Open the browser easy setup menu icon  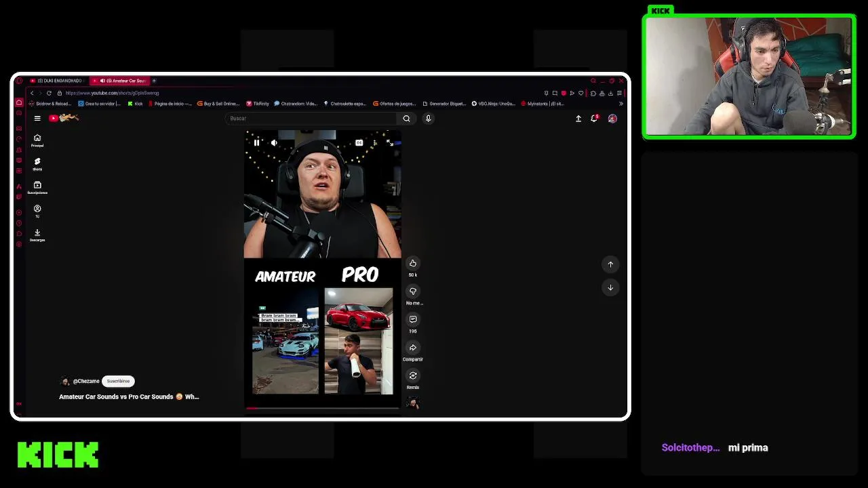(x=619, y=93)
